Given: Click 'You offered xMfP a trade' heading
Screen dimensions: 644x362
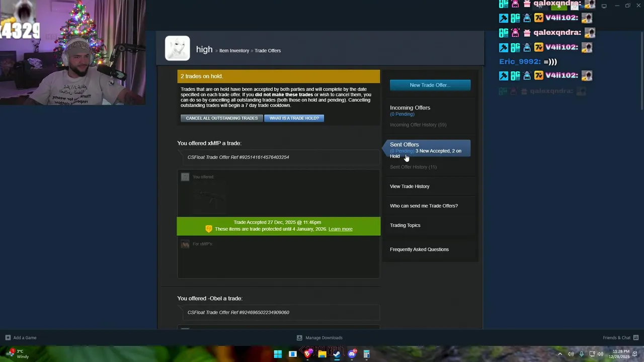Looking at the screenshot, I should coord(209,143).
